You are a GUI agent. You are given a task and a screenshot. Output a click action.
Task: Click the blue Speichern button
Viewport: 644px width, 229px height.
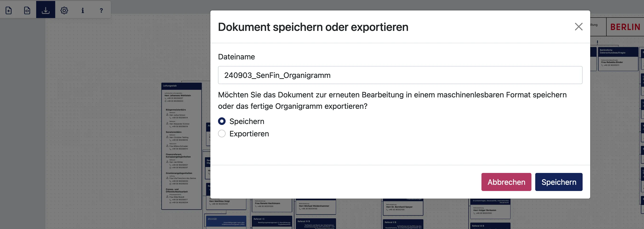click(x=559, y=182)
